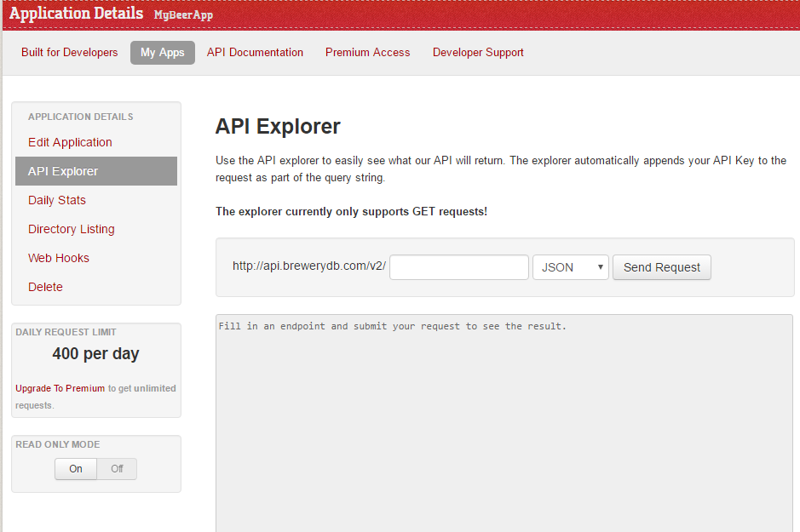Open Developer Support page

(x=478, y=53)
